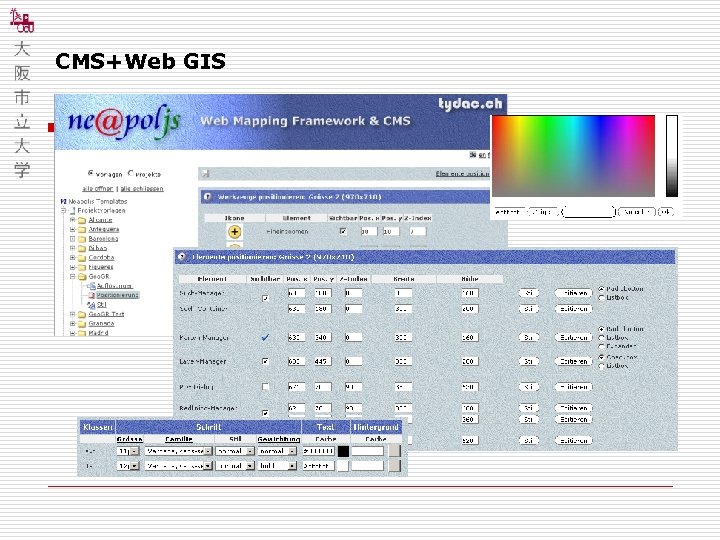Click the GeoGR Test folder icon

[x=82, y=315]
